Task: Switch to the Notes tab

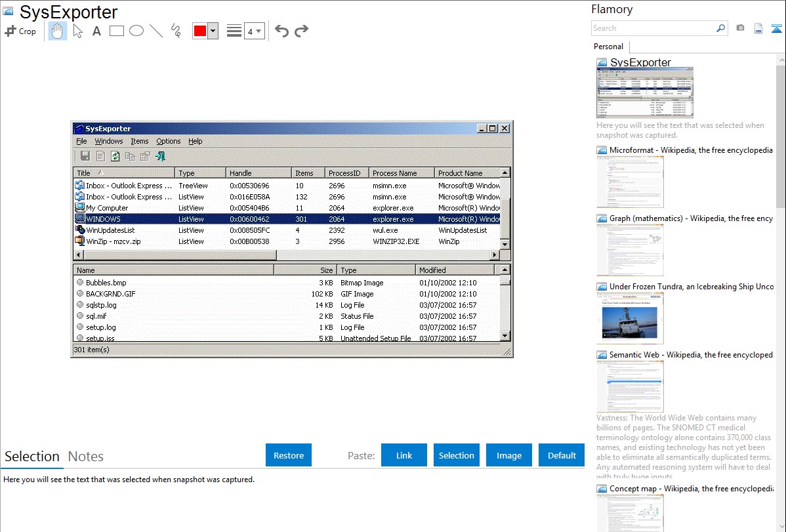Action: [86, 457]
